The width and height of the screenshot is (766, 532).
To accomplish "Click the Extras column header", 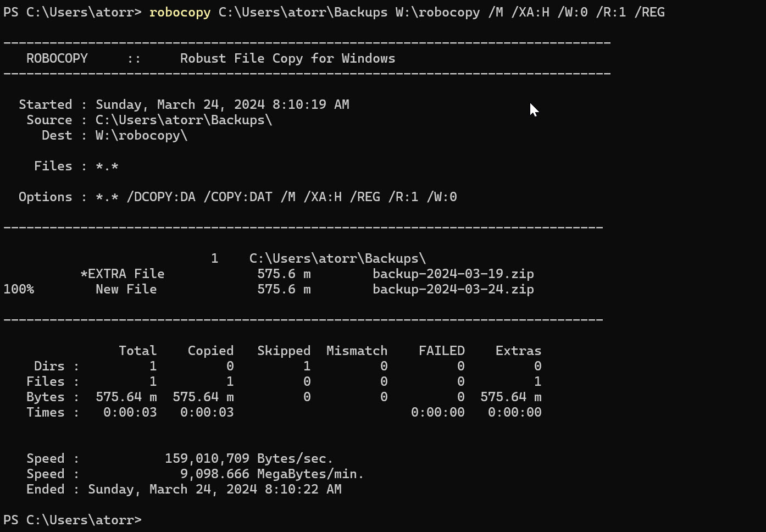I will pos(518,350).
